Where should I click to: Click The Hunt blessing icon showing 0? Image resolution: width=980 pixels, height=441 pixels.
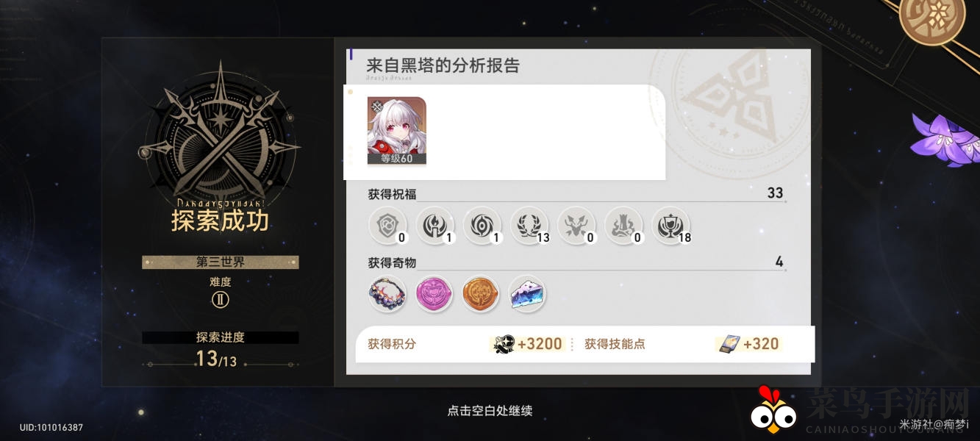576,225
